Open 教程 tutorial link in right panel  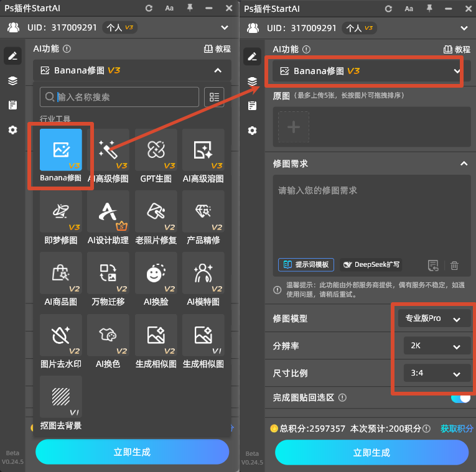click(457, 50)
